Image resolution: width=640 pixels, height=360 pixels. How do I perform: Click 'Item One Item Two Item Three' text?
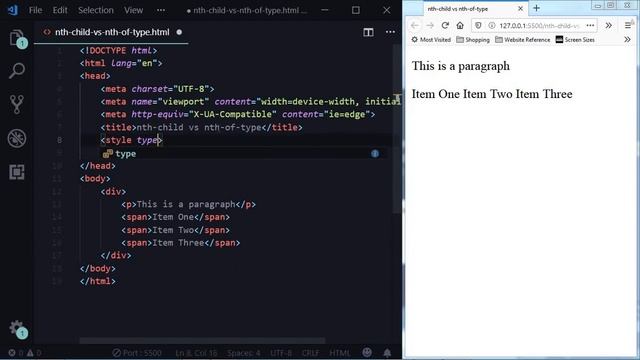pos(492,94)
